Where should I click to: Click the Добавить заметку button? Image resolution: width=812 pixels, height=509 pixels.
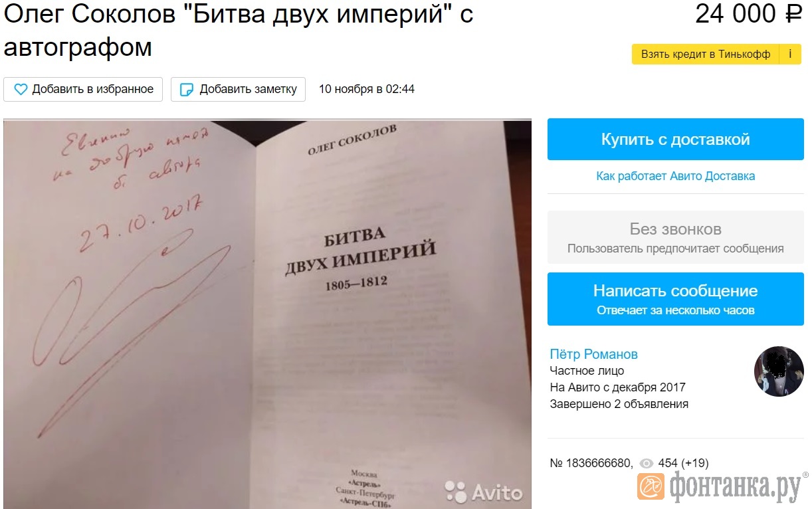point(238,89)
